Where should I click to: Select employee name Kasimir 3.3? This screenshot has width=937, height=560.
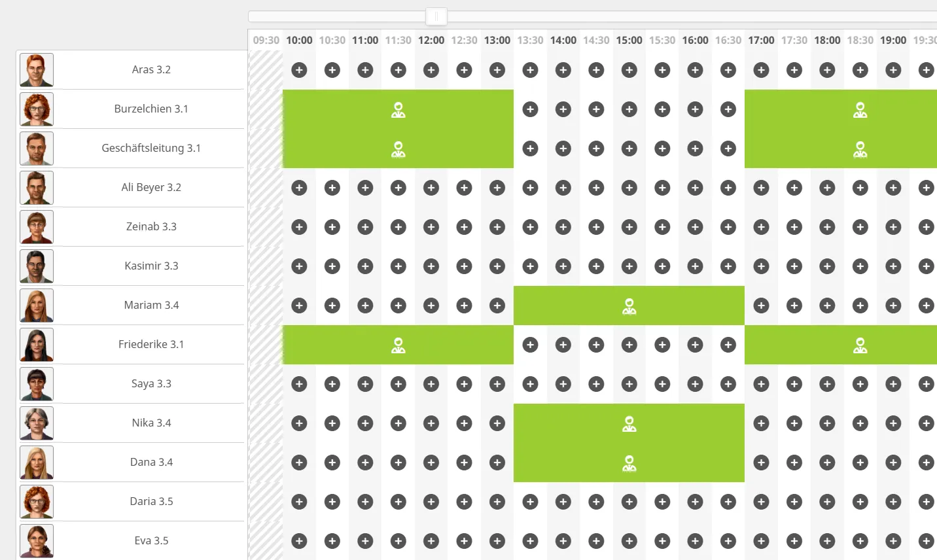pos(151,266)
